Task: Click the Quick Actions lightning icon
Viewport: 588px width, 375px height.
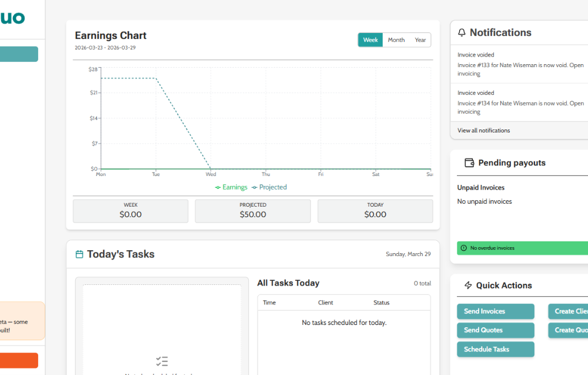Action: point(468,286)
